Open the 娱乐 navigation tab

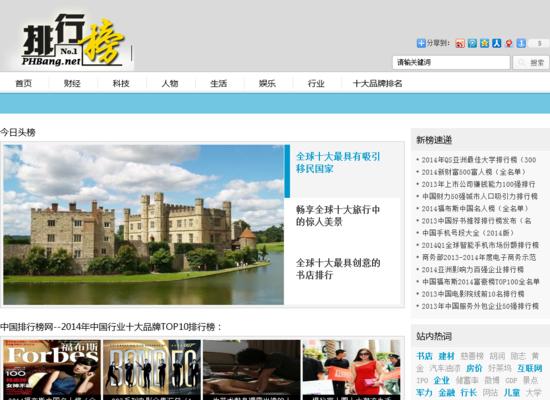coord(267,84)
